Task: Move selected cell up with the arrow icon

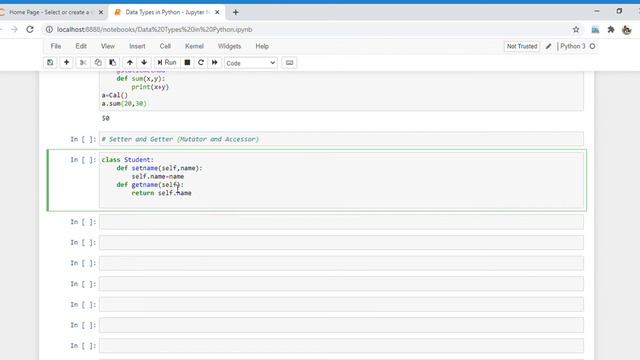Action: coord(130,63)
